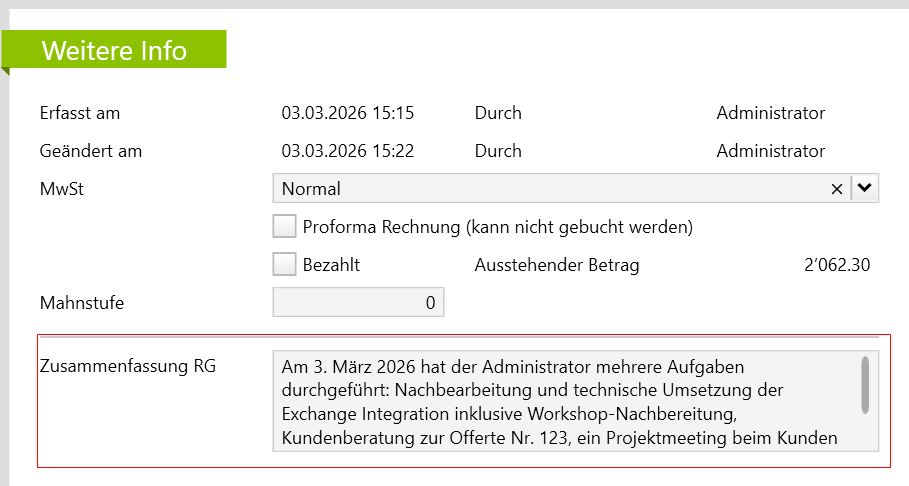Click the Zusammenfassung RG scrollbar thumb
909x486 pixels.
865,384
